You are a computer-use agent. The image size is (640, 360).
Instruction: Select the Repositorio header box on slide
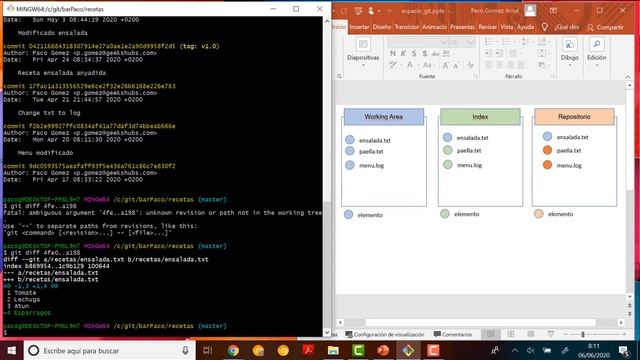pyautogui.click(x=574, y=117)
